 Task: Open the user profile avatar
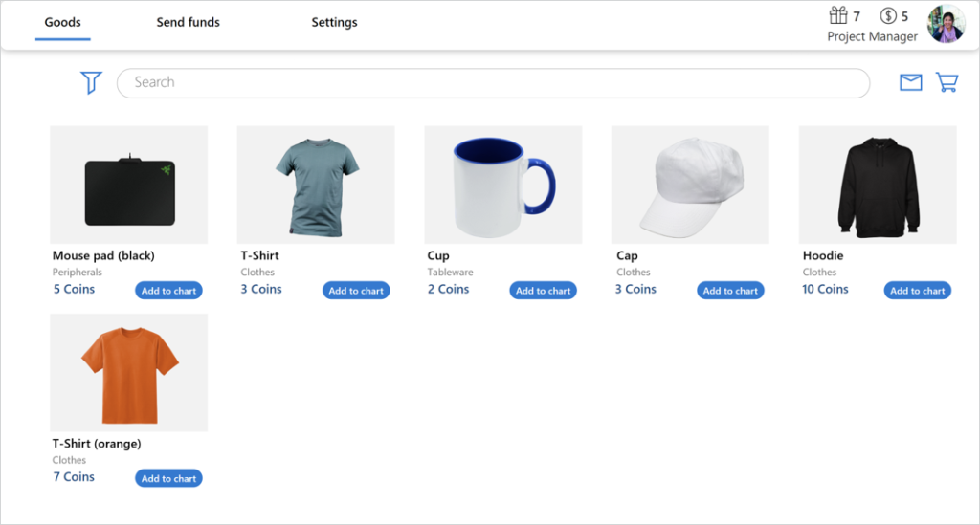[947, 24]
